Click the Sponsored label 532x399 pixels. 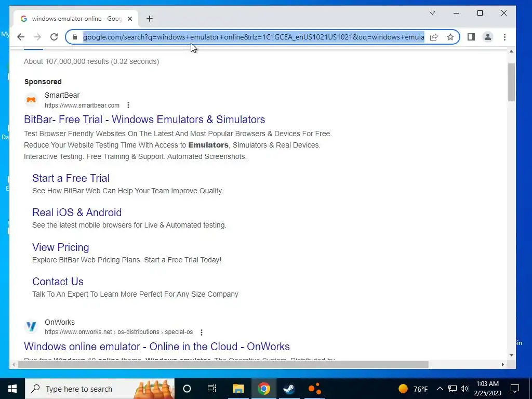point(43,82)
